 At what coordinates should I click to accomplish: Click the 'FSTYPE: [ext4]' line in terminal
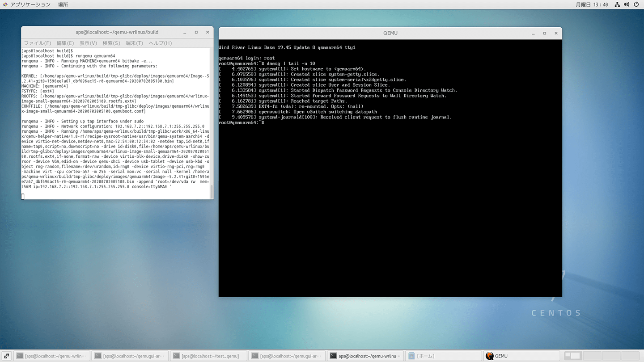click(x=38, y=91)
